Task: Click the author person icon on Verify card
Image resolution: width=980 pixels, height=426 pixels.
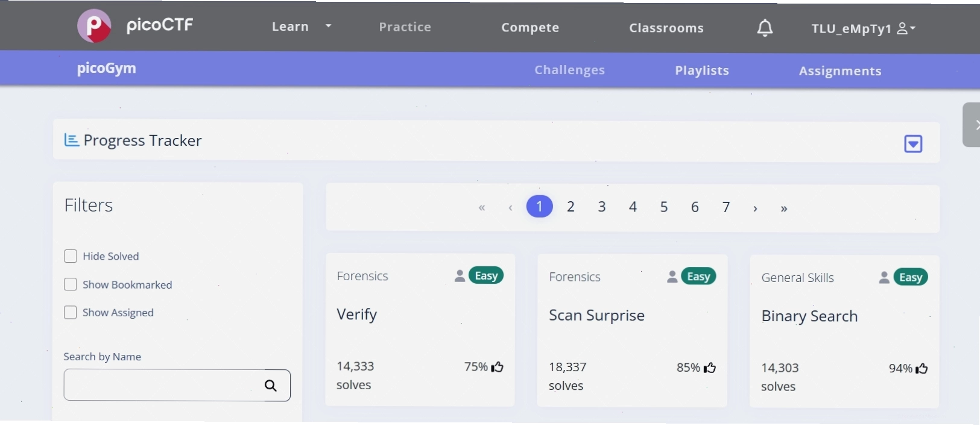Action: [x=460, y=275]
